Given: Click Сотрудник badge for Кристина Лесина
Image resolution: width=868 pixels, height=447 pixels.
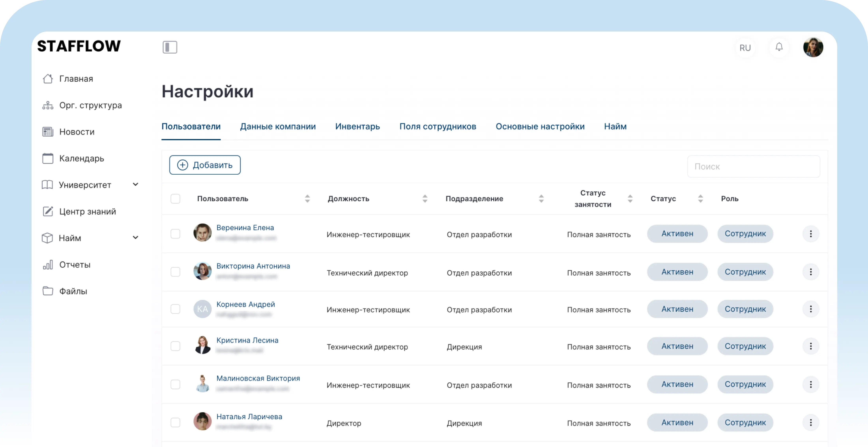Looking at the screenshot, I should click(x=745, y=346).
